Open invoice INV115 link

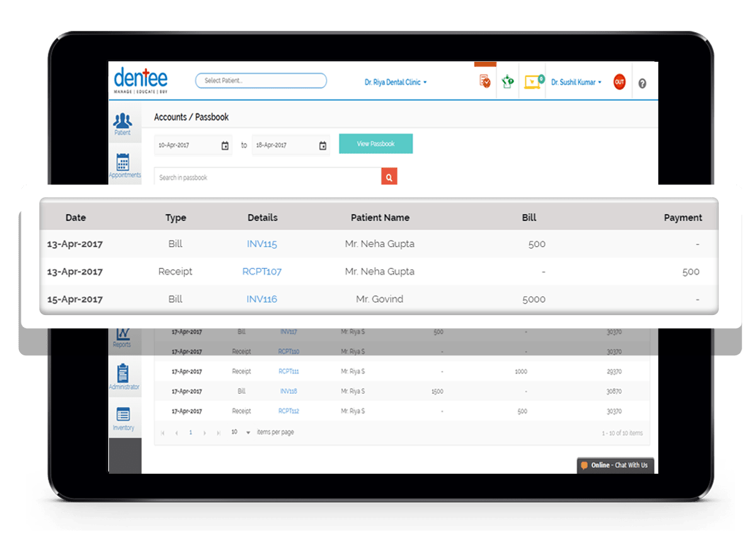(x=262, y=244)
